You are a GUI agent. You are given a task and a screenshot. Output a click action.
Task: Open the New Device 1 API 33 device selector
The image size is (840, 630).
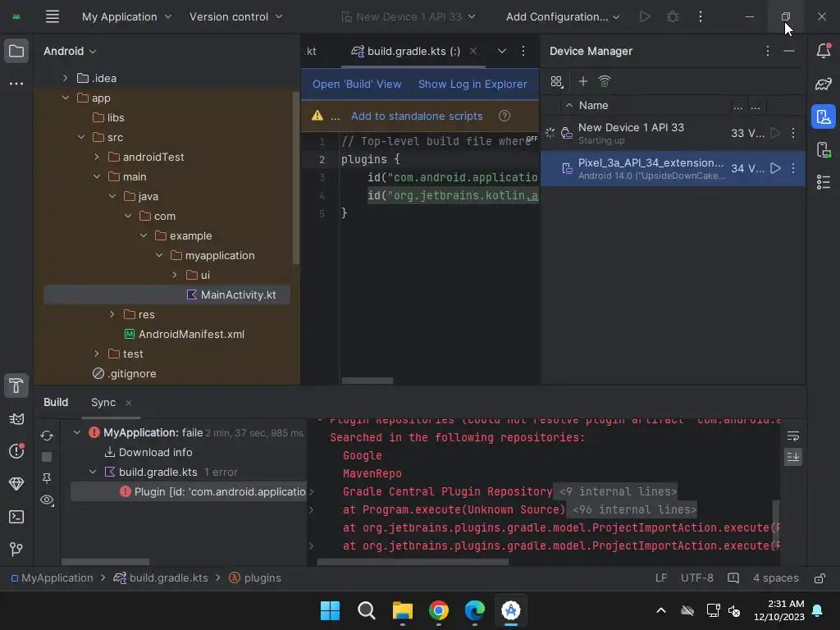click(409, 16)
